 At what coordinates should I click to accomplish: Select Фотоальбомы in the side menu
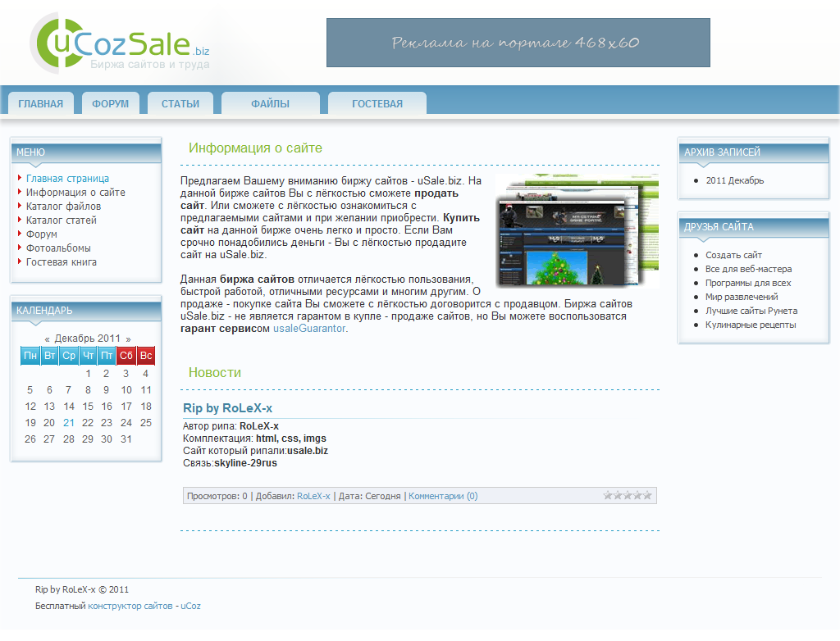pyautogui.click(x=58, y=248)
